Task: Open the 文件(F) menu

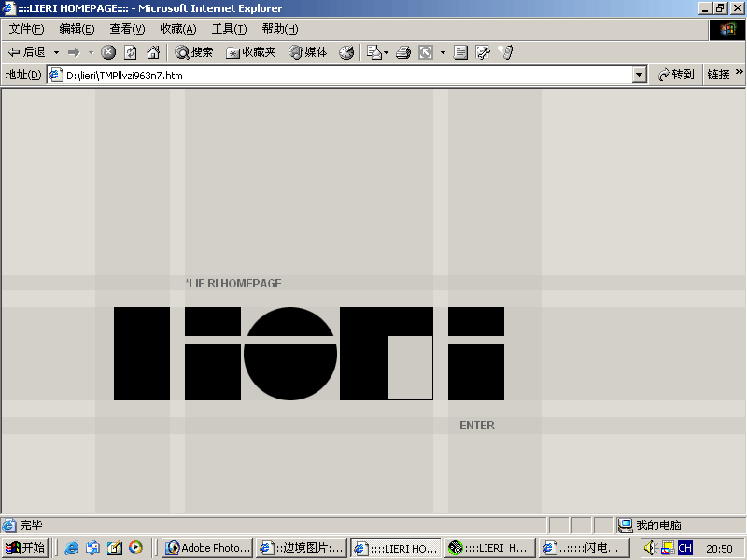Action: pos(26,29)
